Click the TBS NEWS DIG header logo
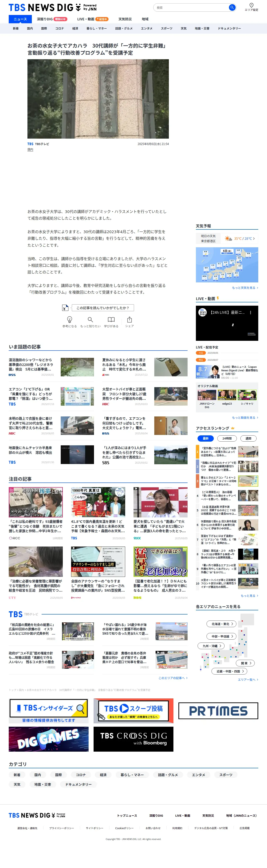This screenshot has width=267, height=868. click(53, 7)
